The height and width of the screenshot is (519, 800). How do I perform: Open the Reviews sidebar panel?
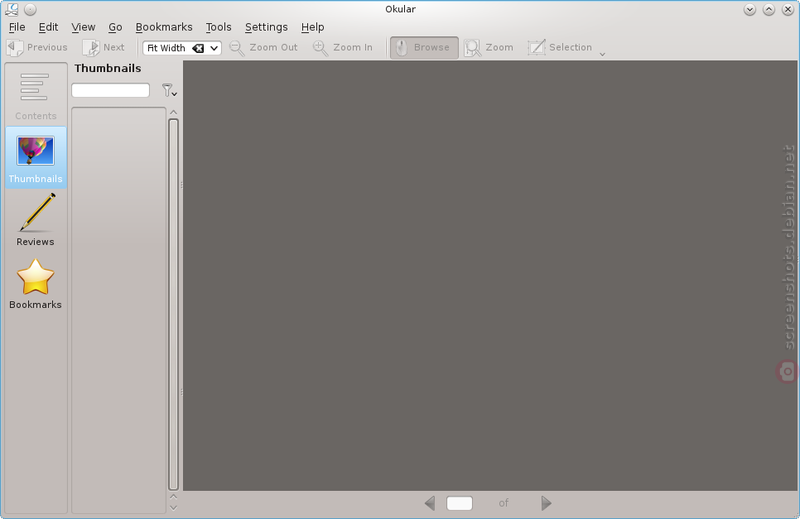click(36, 220)
